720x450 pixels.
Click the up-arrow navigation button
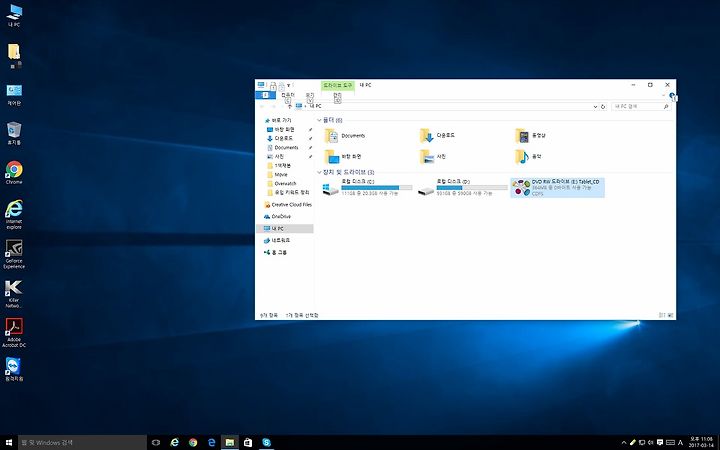tap(290, 107)
